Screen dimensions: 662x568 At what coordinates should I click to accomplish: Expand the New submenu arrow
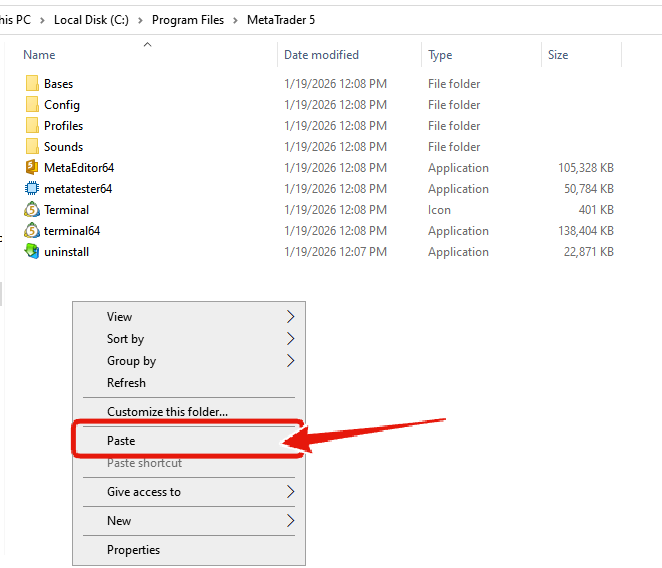click(290, 521)
